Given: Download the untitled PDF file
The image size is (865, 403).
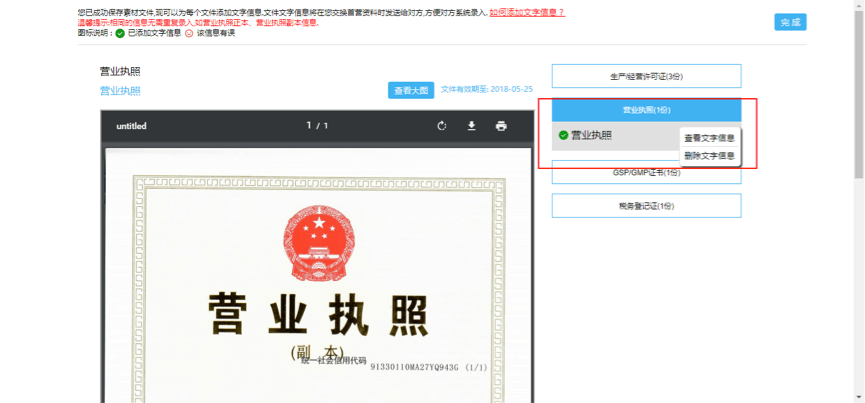Looking at the screenshot, I should [x=472, y=126].
